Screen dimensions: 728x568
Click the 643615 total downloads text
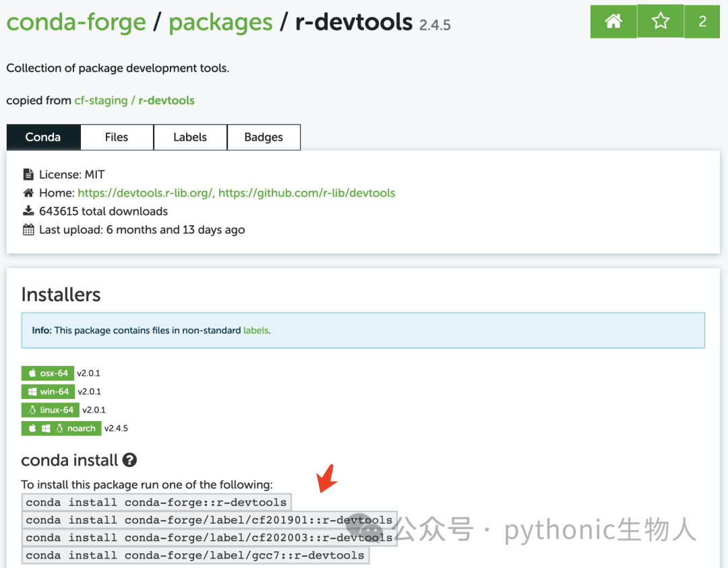coord(104,211)
